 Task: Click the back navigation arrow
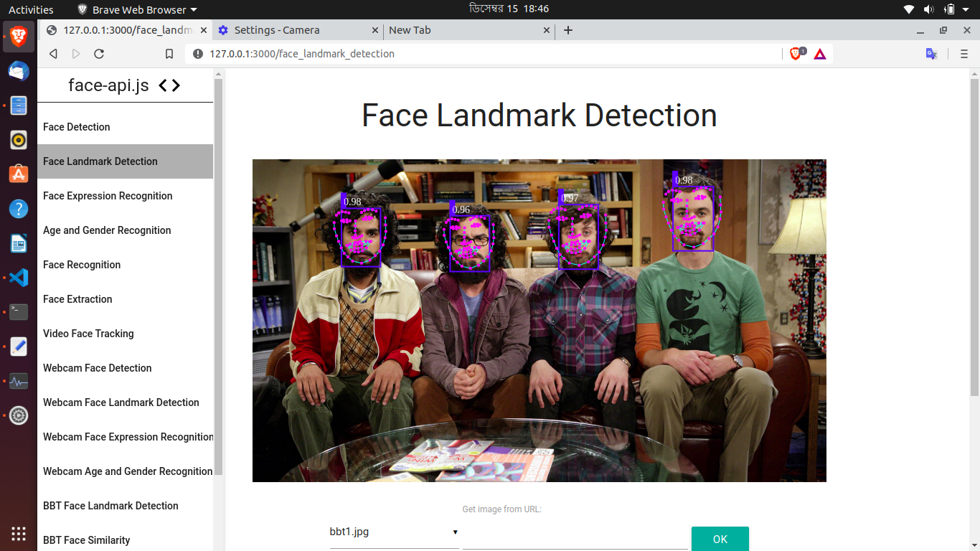52,53
